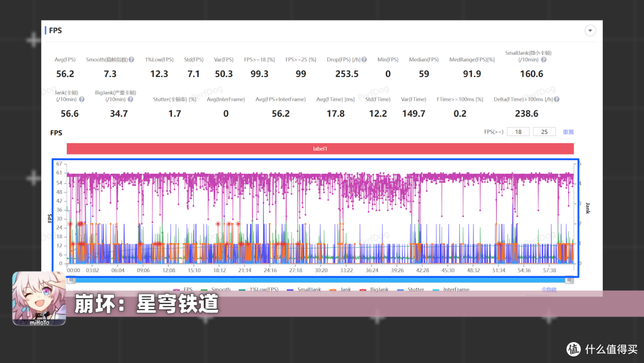The image size is (644, 363).
Task: Toggle InterFrame series in chart legend
Action: click(x=451, y=290)
